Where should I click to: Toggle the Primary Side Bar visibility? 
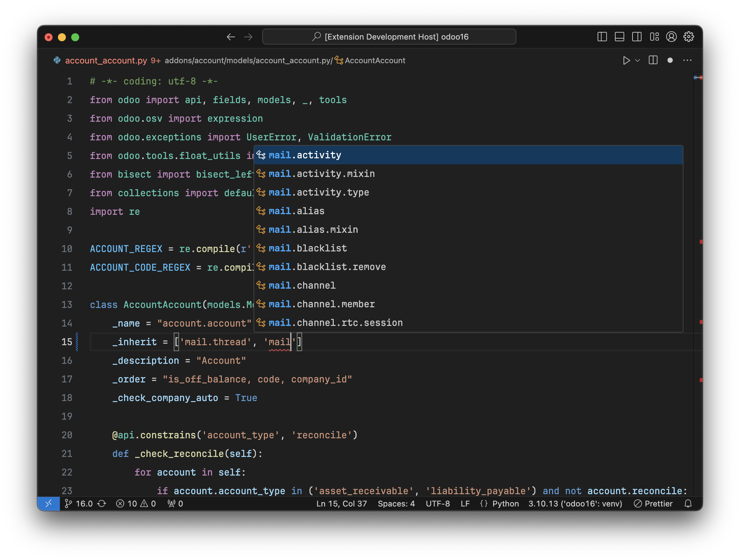602,37
